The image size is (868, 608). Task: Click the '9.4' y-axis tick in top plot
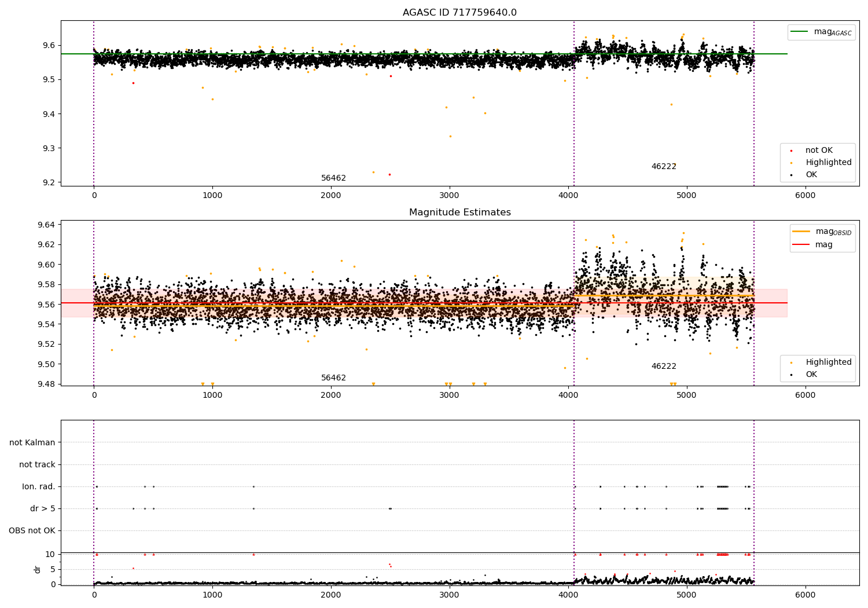49,114
